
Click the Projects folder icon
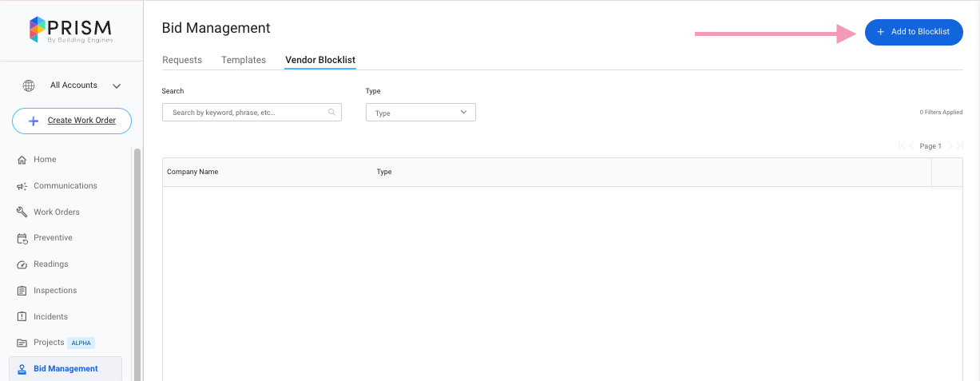click(22, 343)
